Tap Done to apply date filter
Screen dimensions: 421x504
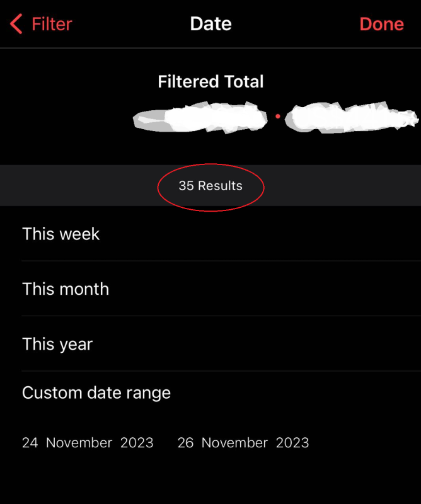coord(381,24)
